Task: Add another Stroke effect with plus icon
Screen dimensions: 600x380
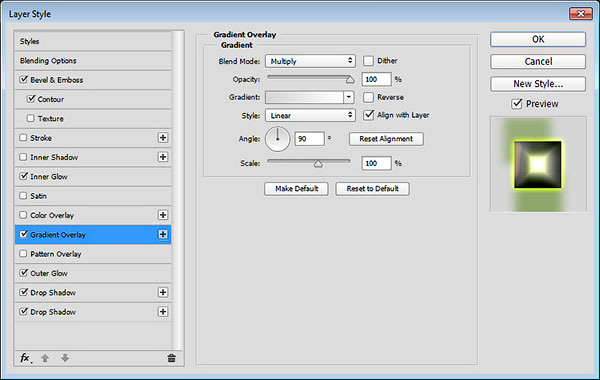Action: coord(163,138)
